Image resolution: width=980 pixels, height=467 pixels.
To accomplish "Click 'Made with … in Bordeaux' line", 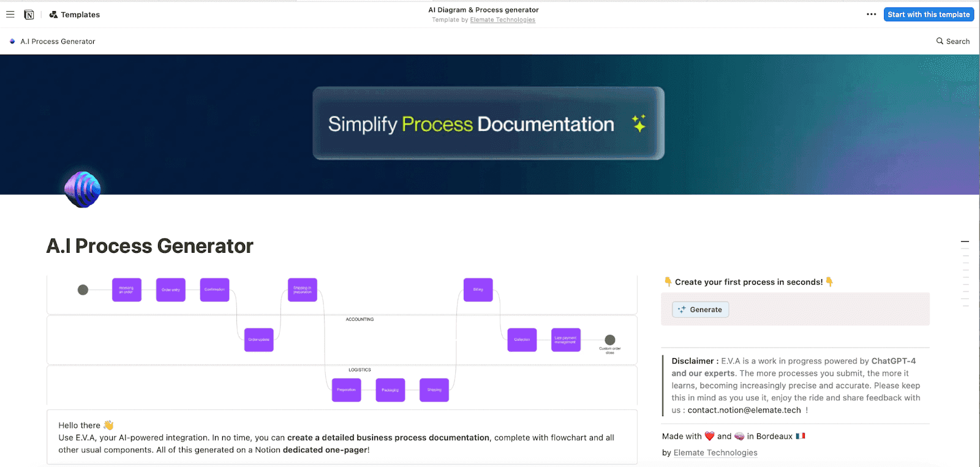I will 734,436.
